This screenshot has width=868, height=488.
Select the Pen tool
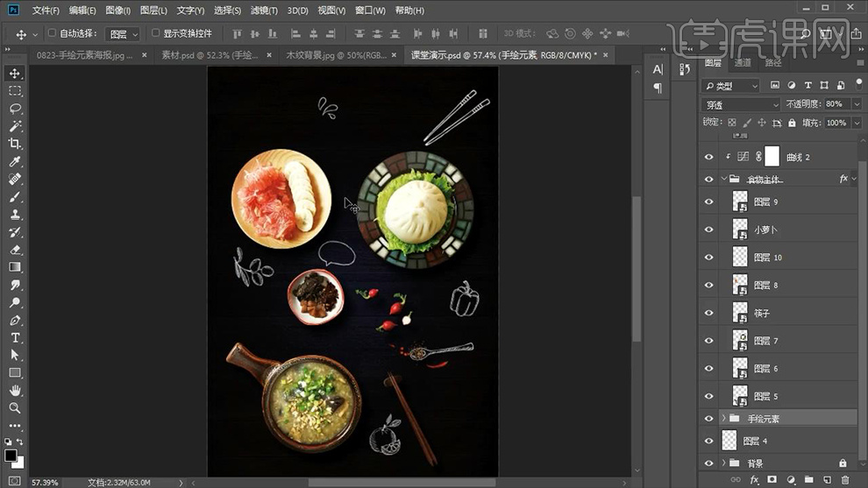pyautogui.click(x=15, y=320)
